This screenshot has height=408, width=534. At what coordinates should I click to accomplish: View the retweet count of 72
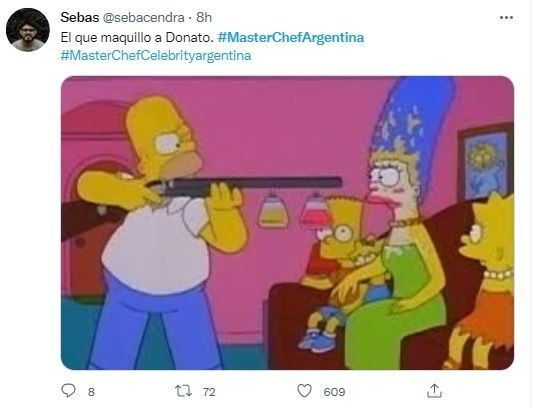[x=209, y=392]
